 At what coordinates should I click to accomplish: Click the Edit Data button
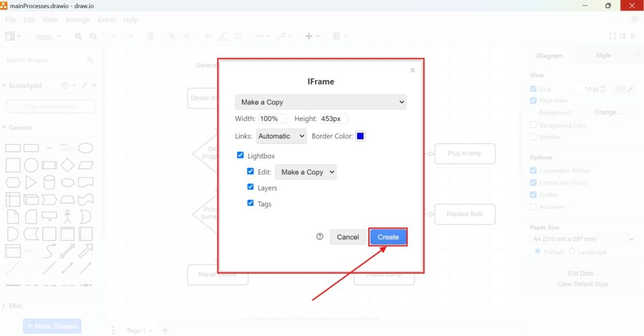[x=583, y=273]
